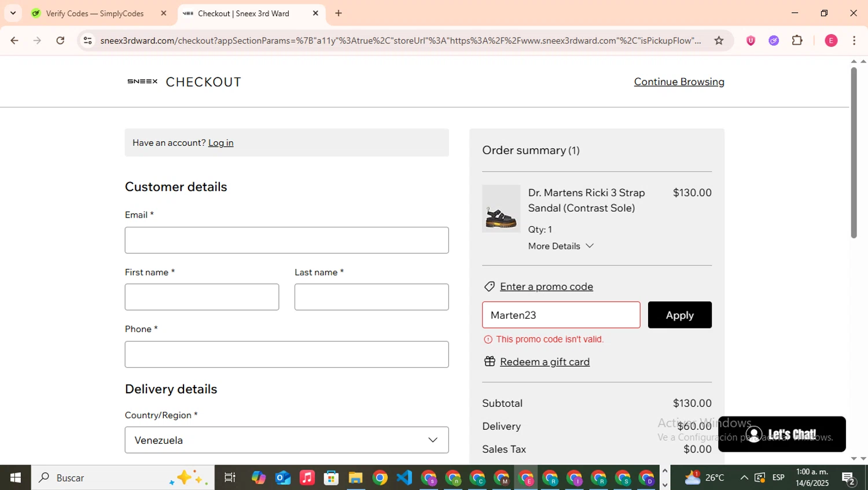
Task: Open the notifications center icon
Action: (x=849, y=478)
